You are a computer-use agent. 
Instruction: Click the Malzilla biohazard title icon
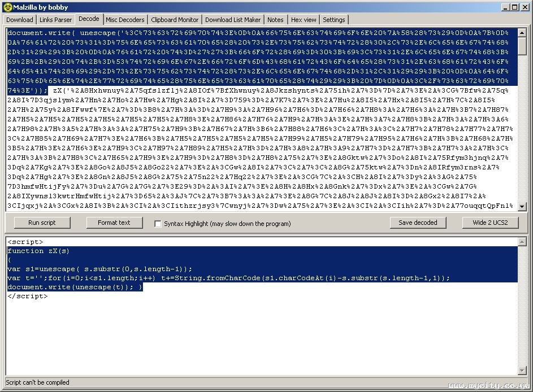point(7,7)
